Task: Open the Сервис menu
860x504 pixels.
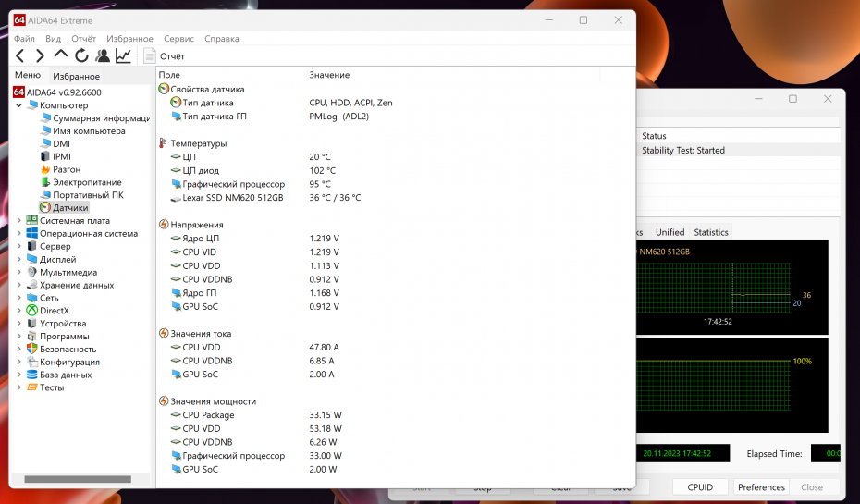Action: coord(178,39)
